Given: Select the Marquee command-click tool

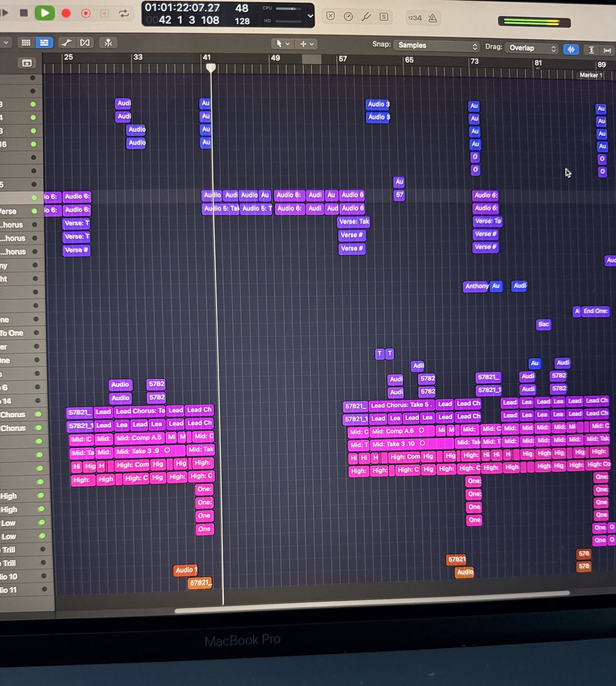Looking at the screenshot, I should click(x=303, y=43).
